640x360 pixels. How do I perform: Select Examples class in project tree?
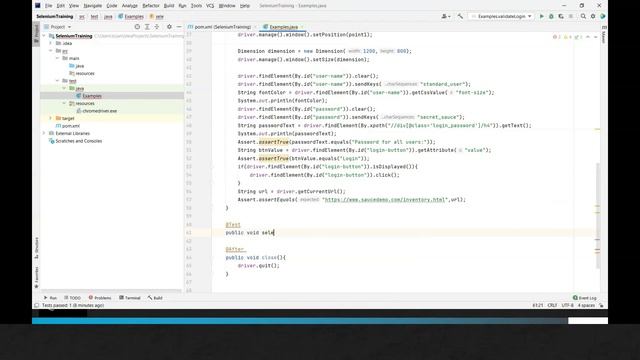[x=92, y=96]
